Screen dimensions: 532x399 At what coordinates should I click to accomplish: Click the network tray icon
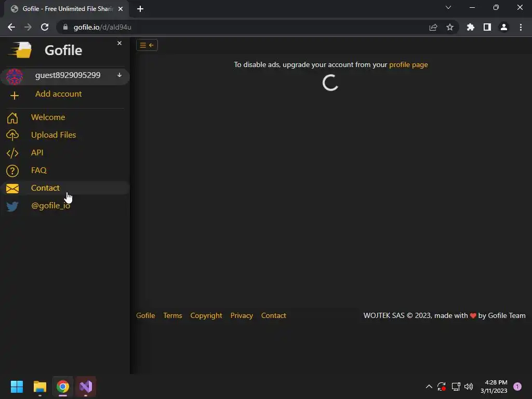pyautogui.click(x=456, y=387)
